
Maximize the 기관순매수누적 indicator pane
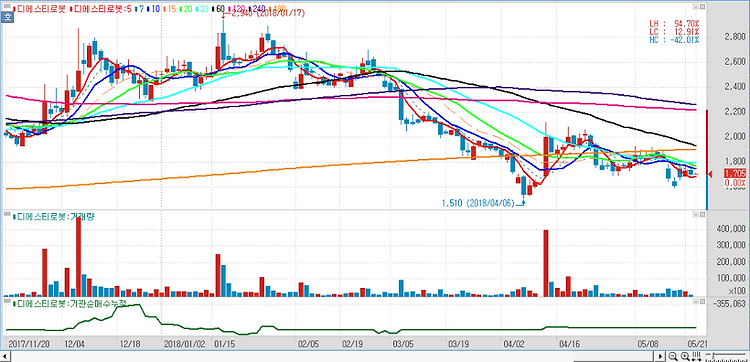pos(702,302)
